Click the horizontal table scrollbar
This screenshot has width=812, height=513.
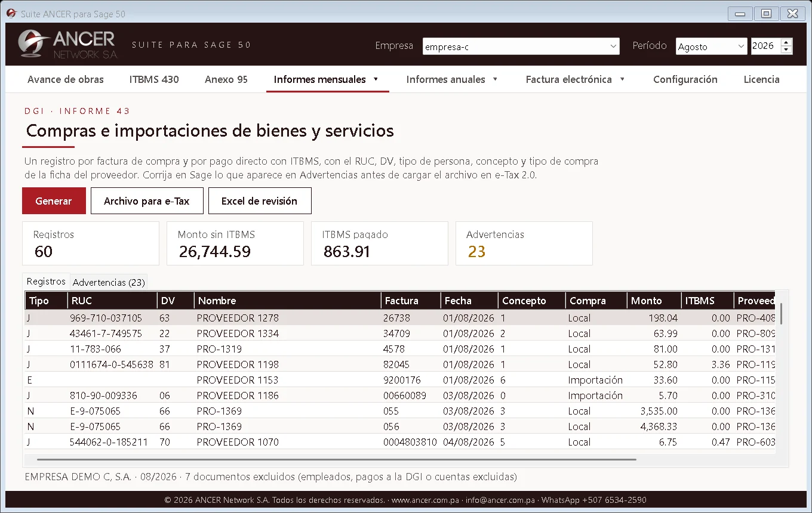pos(337,459)
